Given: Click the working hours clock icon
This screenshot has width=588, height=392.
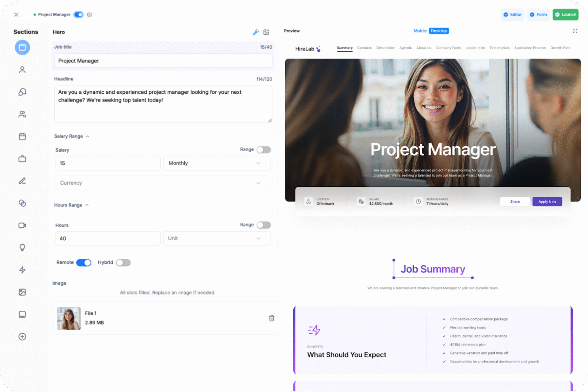Looking at the screenshot, I should click(x=418, y=202).
